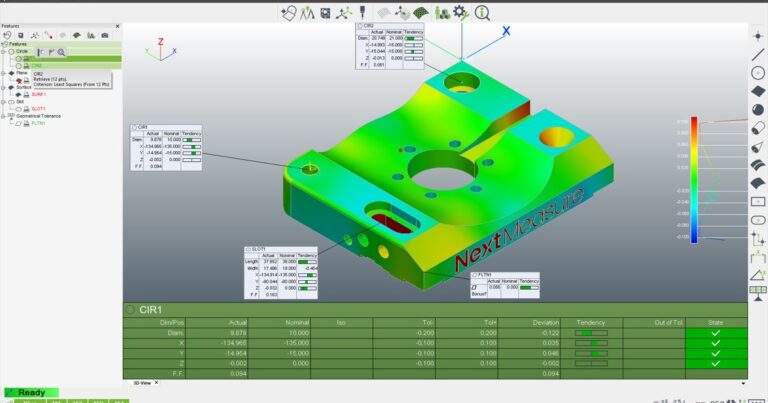
Task: Collapse the Slot node in Features tree
Action: [4, 102]
